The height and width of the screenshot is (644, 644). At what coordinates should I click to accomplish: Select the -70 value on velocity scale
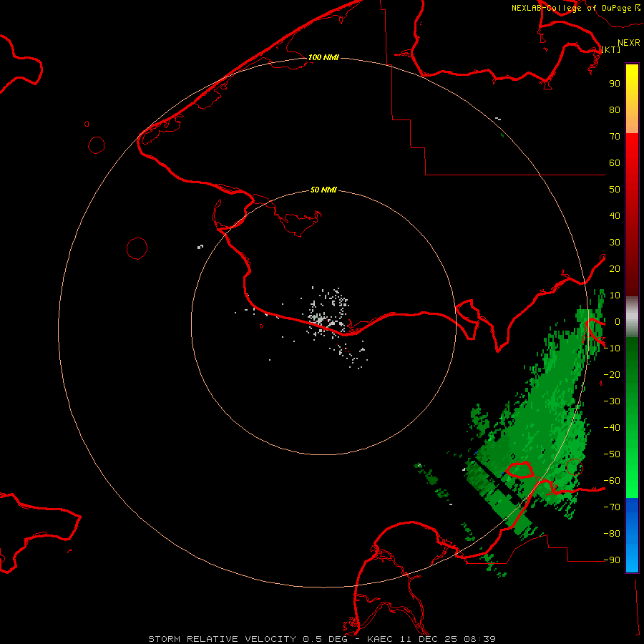[612, 507]
